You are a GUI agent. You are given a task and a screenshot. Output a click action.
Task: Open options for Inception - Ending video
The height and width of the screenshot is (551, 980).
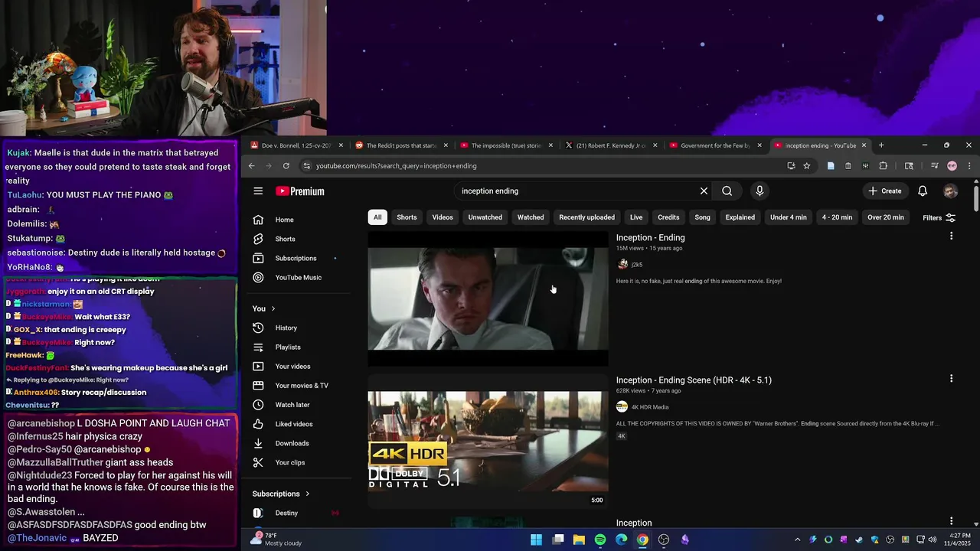click(952, 236)
